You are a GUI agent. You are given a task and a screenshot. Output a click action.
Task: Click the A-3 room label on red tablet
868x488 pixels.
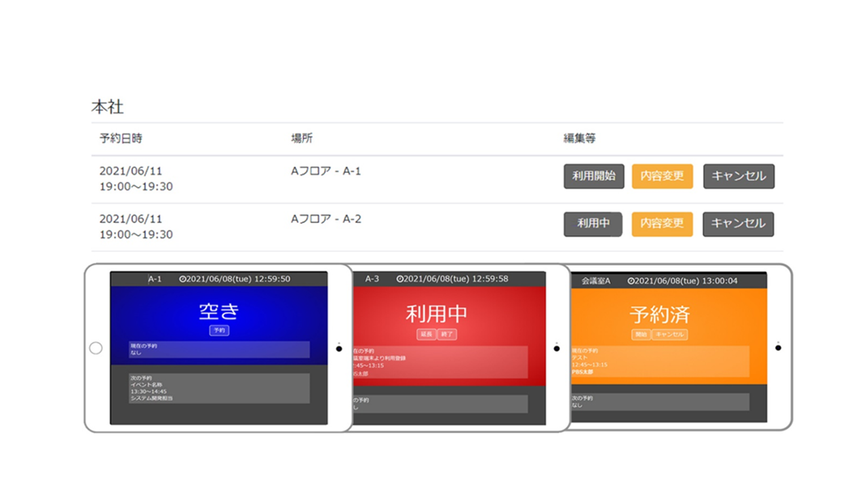[x=372, y=279]
